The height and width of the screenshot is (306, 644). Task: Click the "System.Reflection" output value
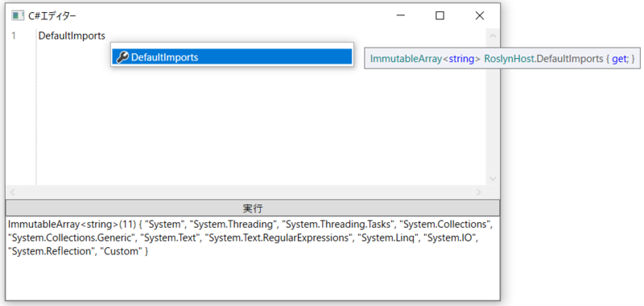coord(51,251)
